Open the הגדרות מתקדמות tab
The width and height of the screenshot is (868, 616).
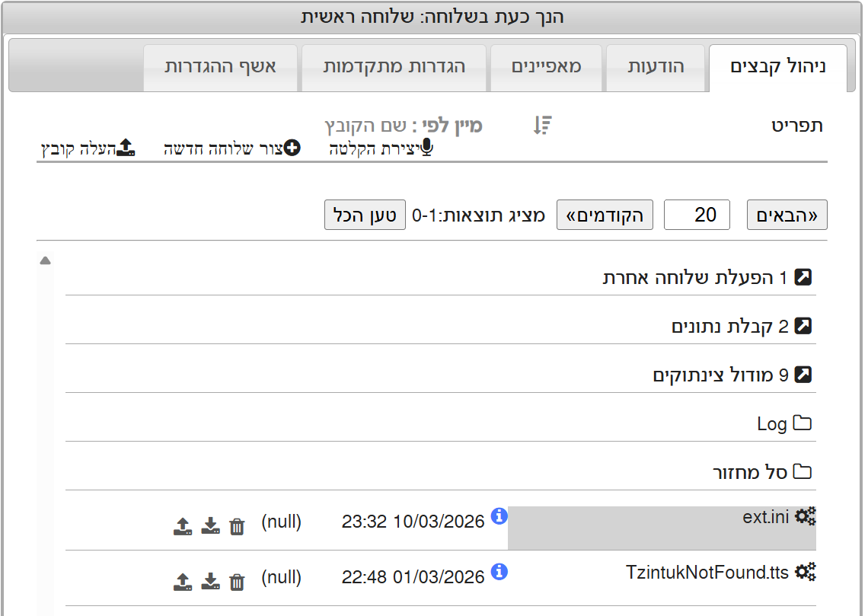coord(394,67)
